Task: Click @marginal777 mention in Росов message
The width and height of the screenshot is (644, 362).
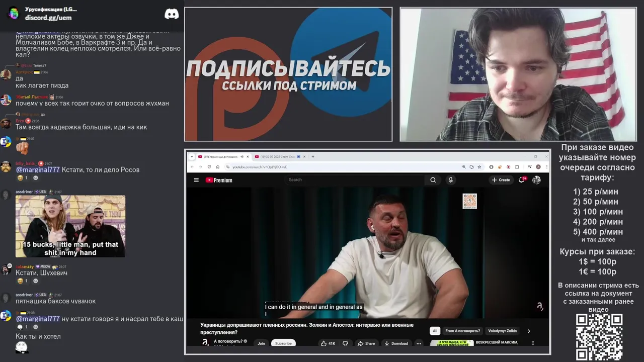Action: tap(38, 169)
